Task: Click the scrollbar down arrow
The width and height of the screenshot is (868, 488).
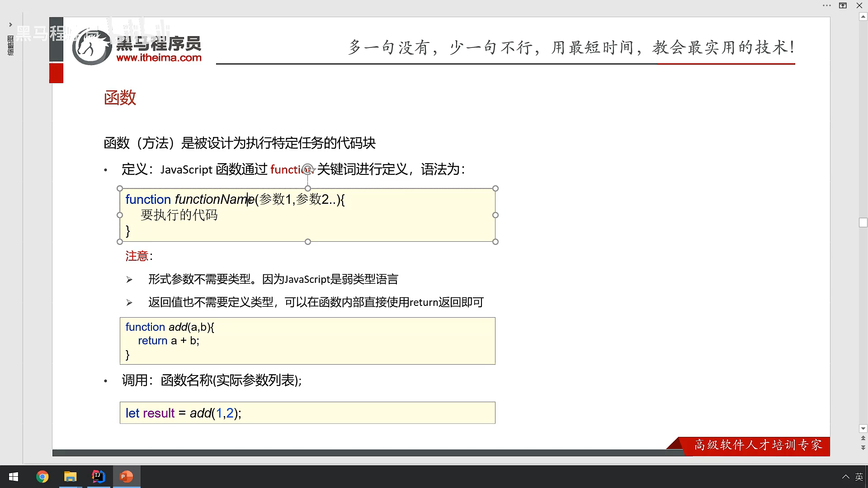Action: coord(863,428)
